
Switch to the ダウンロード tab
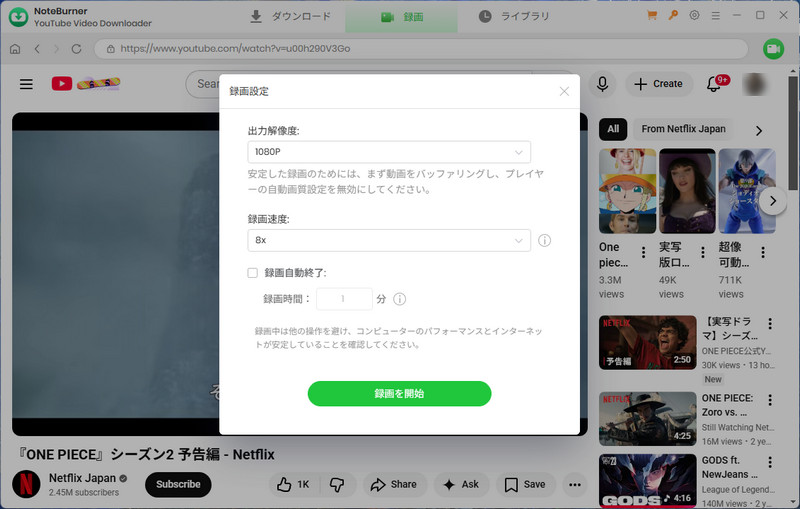tap(291, 17)
